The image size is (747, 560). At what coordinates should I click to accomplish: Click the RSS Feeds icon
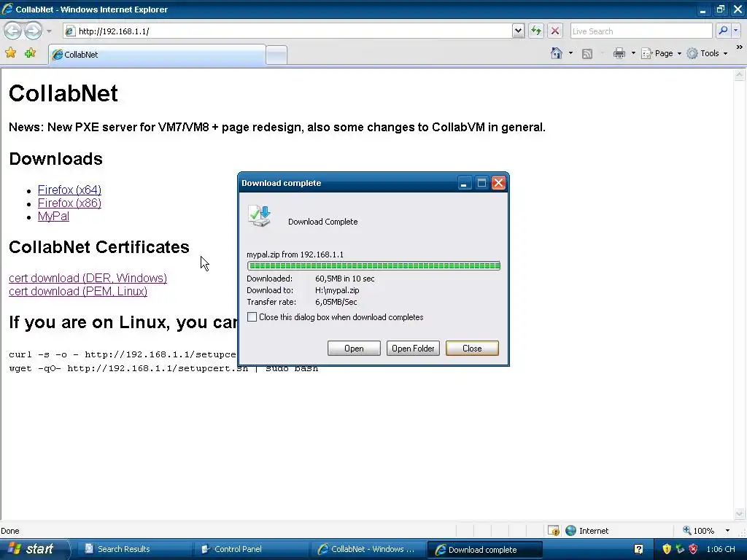pos(587,54)
